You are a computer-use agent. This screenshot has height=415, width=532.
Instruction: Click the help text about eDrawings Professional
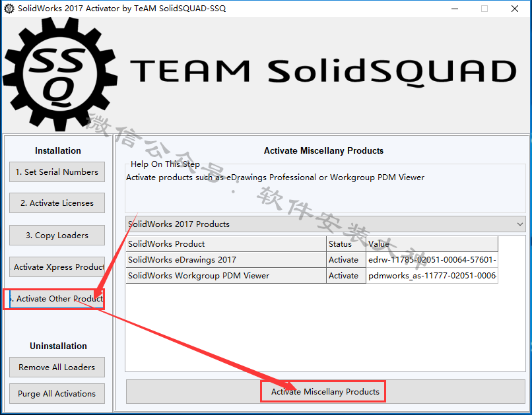pos(275,177)
